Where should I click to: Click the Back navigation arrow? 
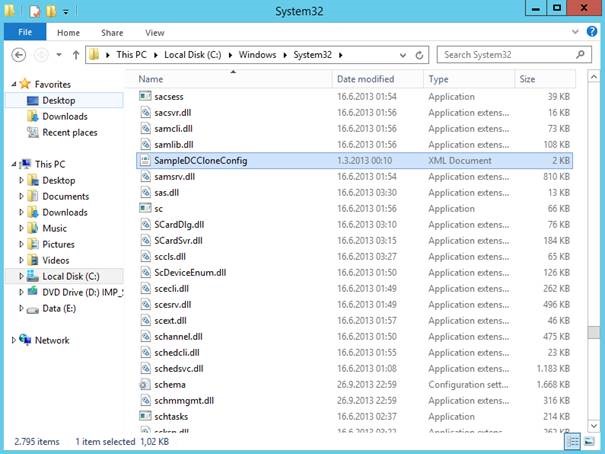coord(19,55)
